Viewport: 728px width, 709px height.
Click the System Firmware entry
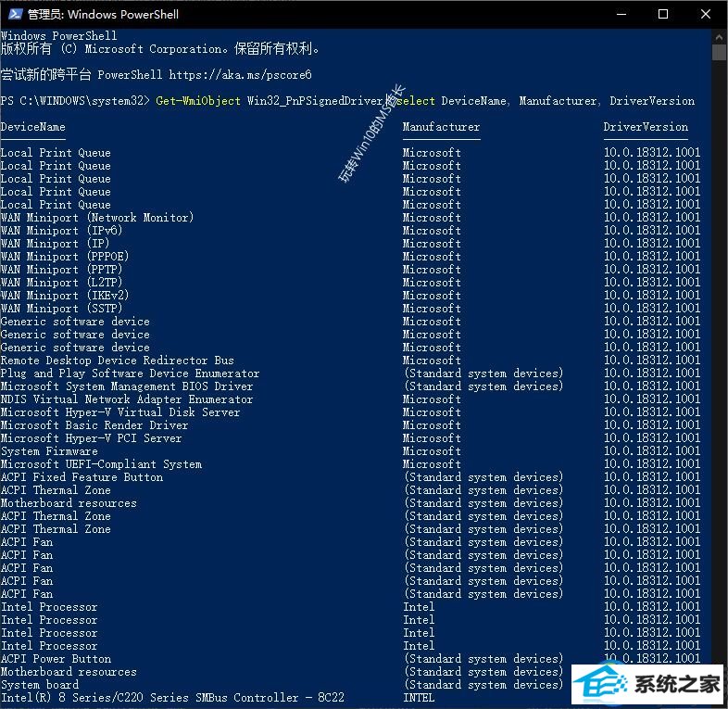[x=49, y=451]
